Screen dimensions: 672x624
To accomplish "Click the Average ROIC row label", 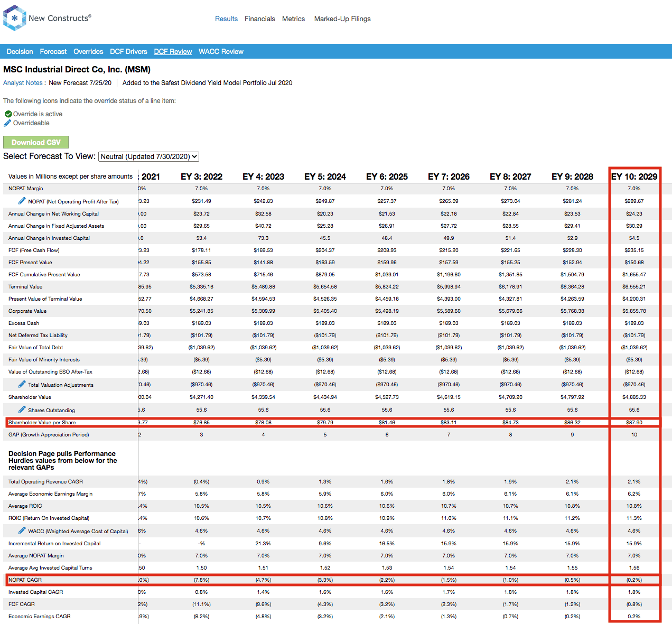I will [25, 506].
